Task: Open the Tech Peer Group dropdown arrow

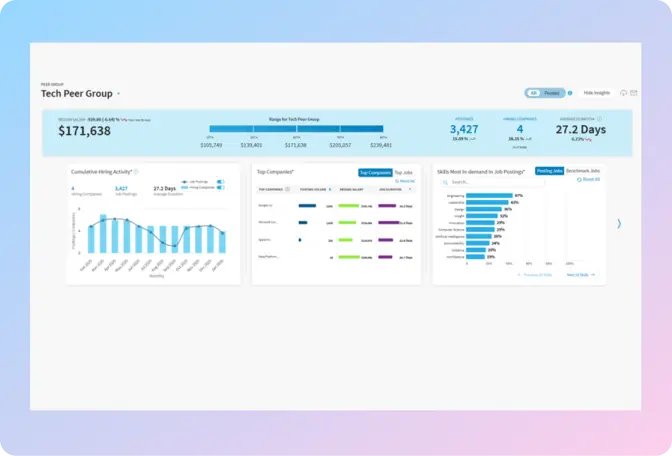Action: [119, 93]
